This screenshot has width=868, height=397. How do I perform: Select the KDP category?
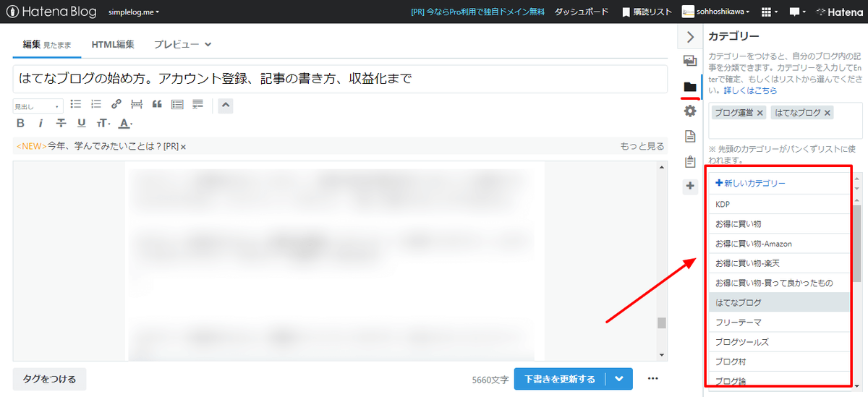click(x=778, y=204)
